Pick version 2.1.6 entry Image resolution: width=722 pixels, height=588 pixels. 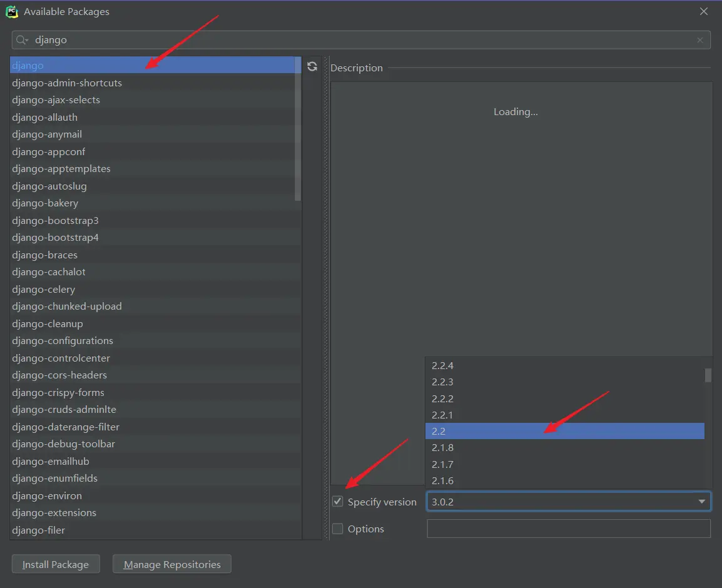tap(564, 480)
